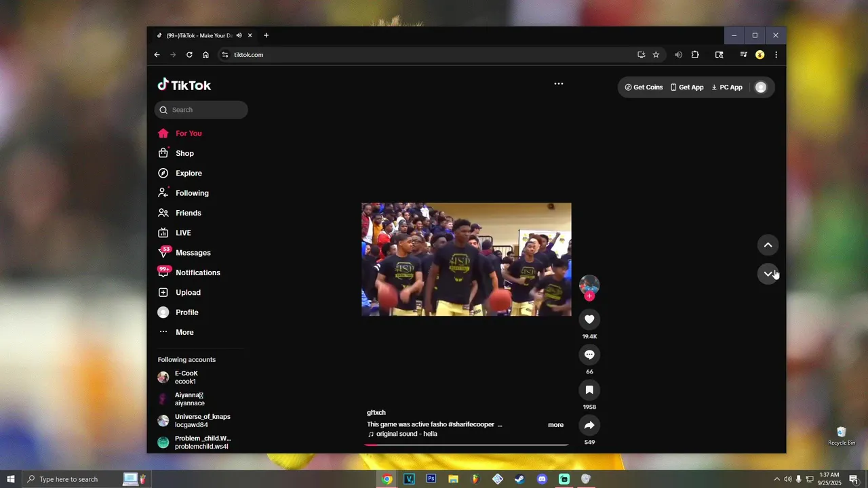Go to the previous video
This screenshot has height=488, width=868.
(768, 245)
